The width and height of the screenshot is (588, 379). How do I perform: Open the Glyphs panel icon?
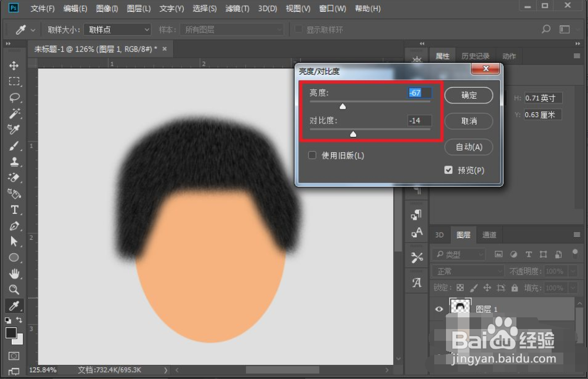pyautogui.click(x=417, y=282)
